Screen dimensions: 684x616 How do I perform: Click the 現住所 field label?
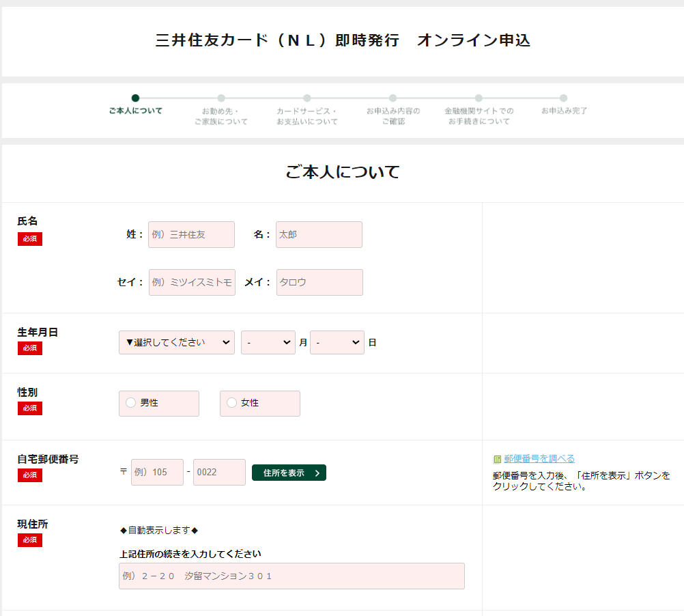click(x=33, y=524)
